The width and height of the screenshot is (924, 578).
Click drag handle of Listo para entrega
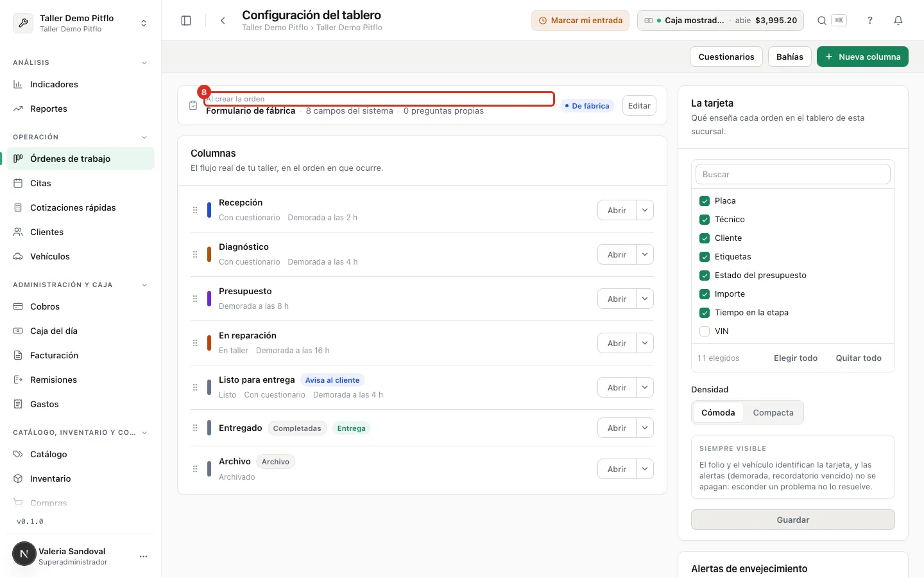click(195, 387)
